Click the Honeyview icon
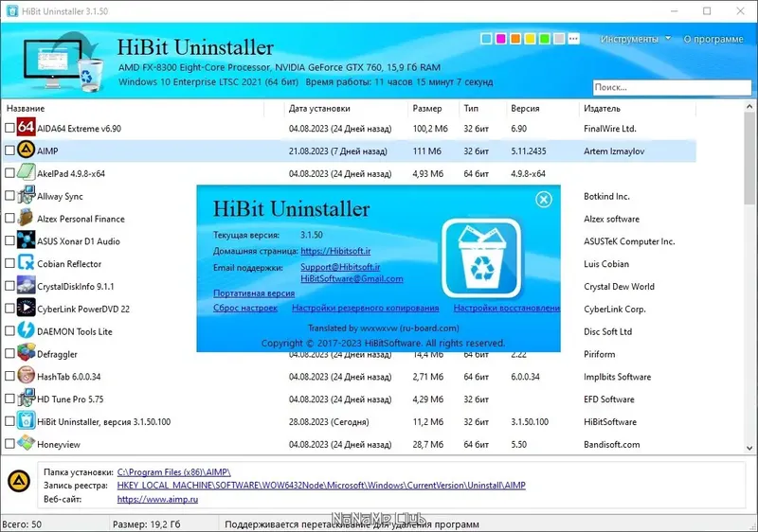The width and height of the screenshot is (758, 532). 26,443
